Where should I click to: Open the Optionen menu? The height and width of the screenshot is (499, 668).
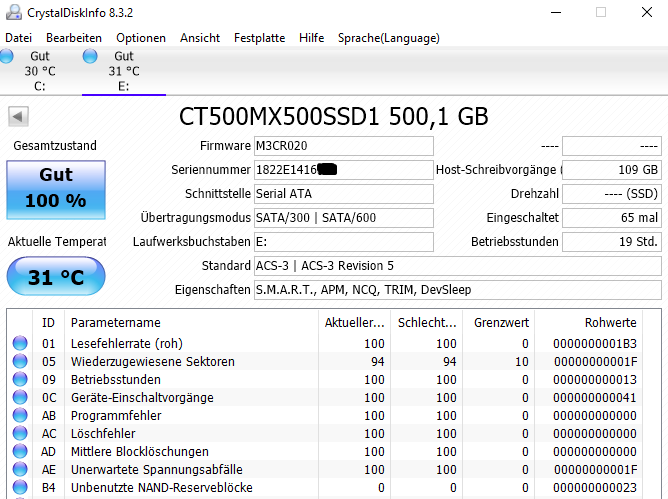click(x=141, y=38)
